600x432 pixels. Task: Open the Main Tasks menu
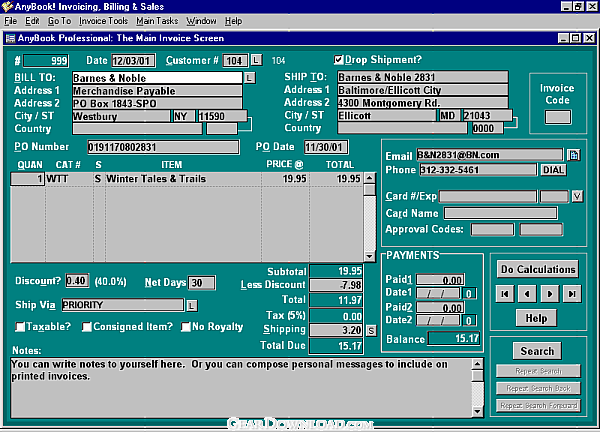pos(157,20)
